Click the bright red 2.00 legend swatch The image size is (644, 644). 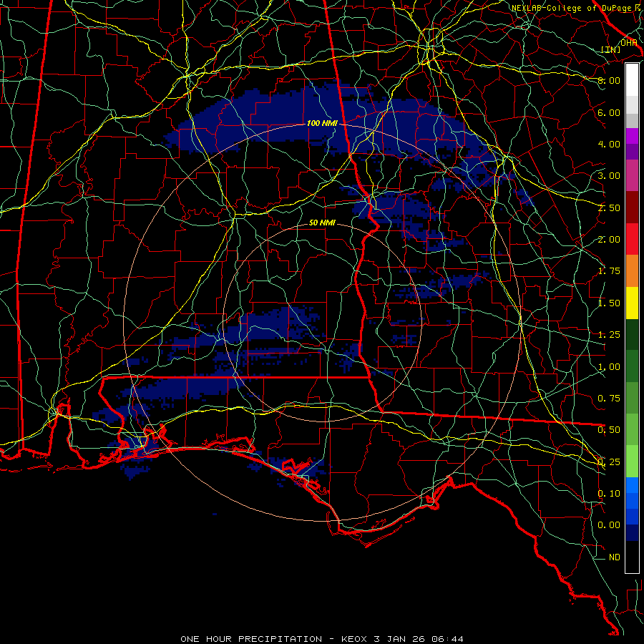tap(632, 239)
